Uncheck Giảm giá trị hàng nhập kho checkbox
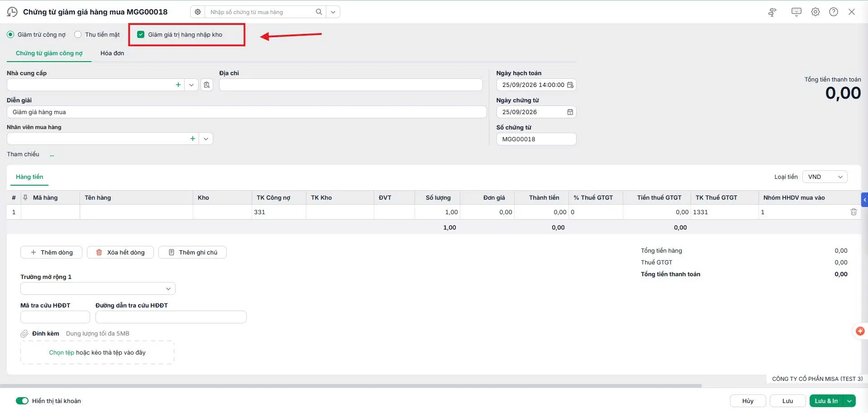Screen dimensions: 868x413 [x=141, y=34]
